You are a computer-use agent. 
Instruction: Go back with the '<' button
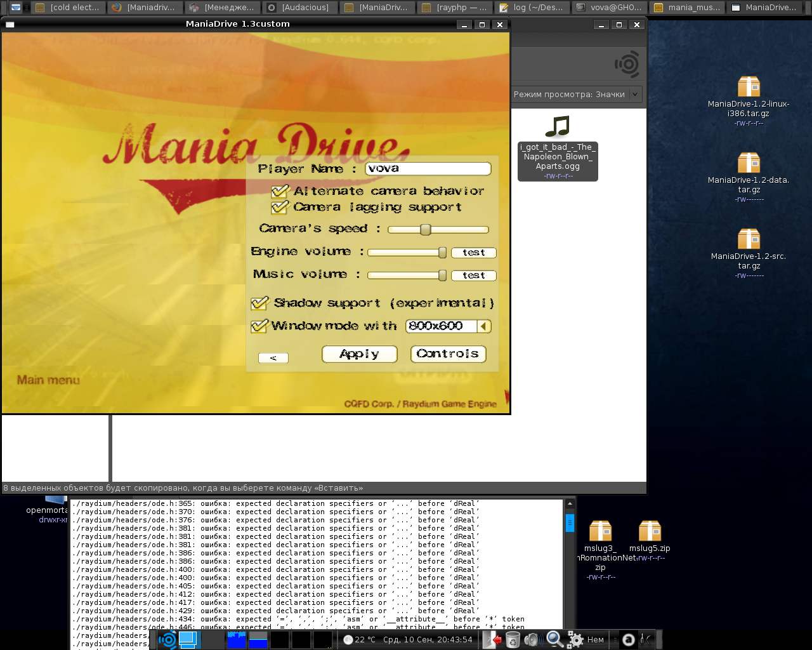pos(273,358)
